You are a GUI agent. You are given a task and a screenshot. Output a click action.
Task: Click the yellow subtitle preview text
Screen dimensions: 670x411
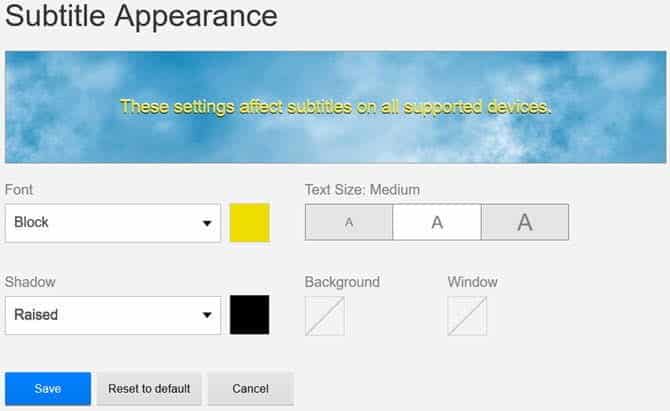click(x=336, y=106)
